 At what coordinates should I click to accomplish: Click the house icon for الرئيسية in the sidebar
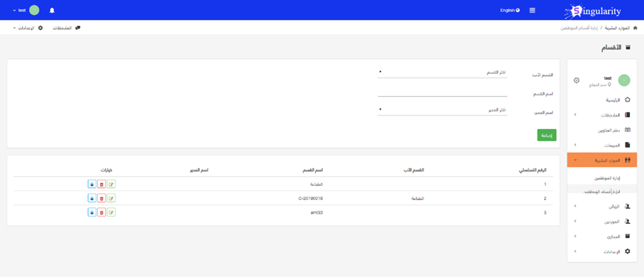pyautogui.click(x=627, y=99)
